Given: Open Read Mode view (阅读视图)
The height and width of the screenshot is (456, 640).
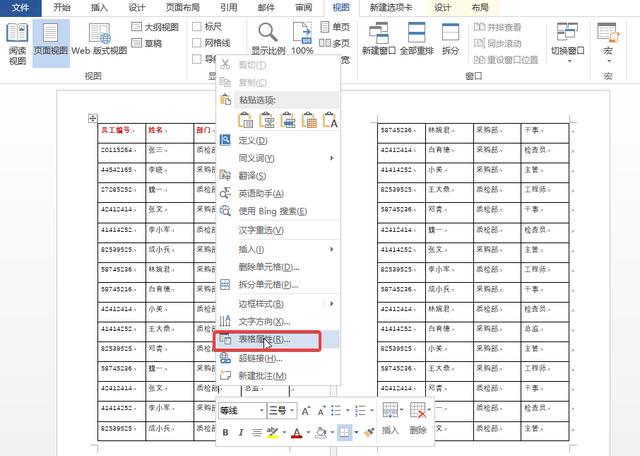Looking at the screenshot, I should pos(17,44).
